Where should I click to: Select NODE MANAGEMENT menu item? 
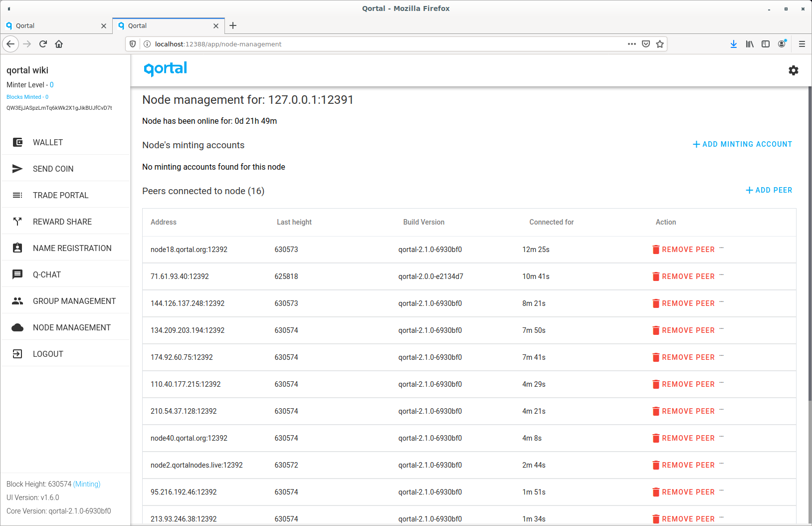(65, 327)
